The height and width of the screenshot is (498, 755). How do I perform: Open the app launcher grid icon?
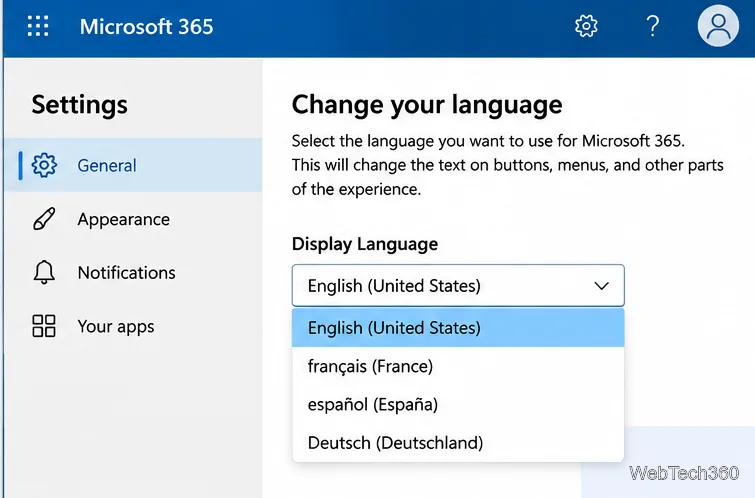tap(38, 26)
